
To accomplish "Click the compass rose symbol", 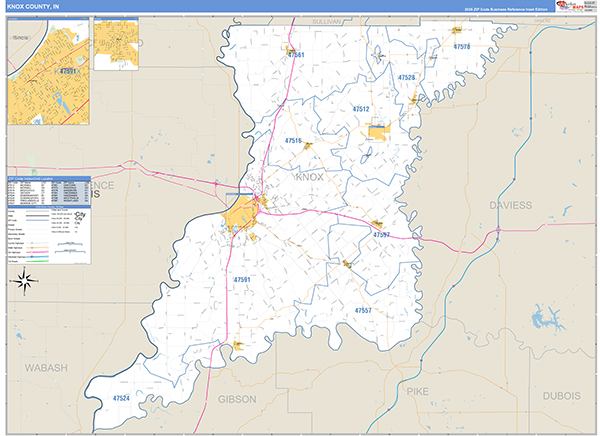I will 24,281.
